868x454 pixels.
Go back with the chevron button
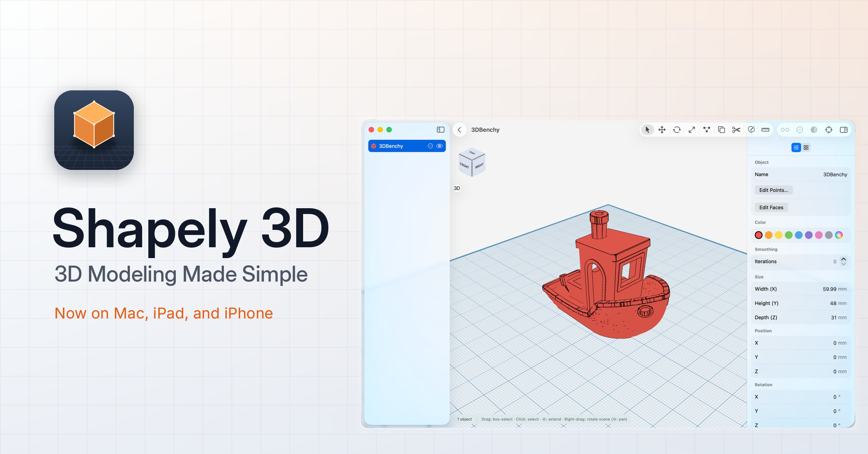click(459, 130)
